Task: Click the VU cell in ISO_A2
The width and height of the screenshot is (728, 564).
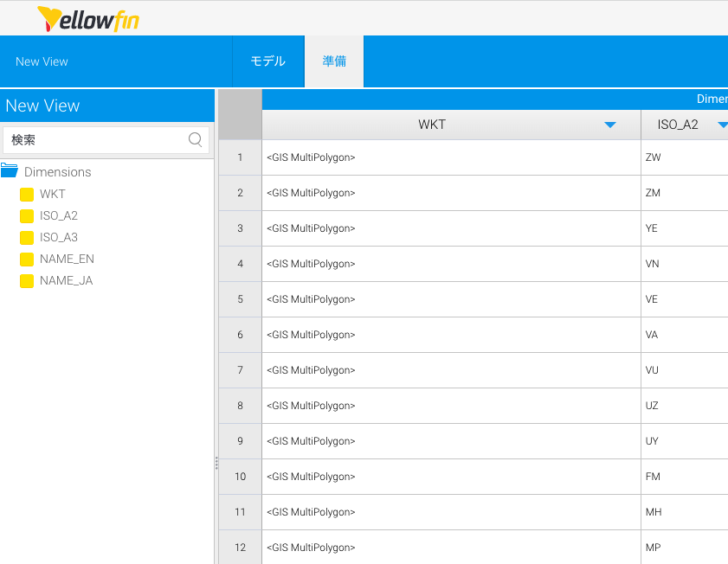Action: click(x=685, y=370)
